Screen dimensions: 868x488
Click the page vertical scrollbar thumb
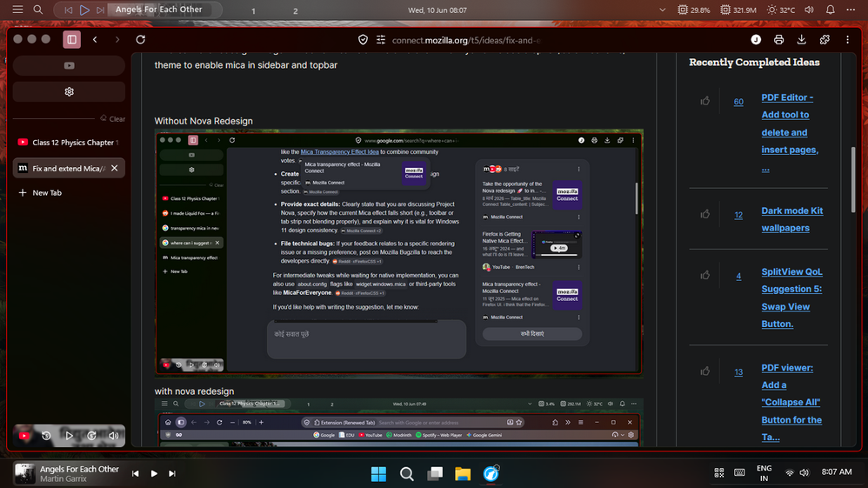click(853, 179)
